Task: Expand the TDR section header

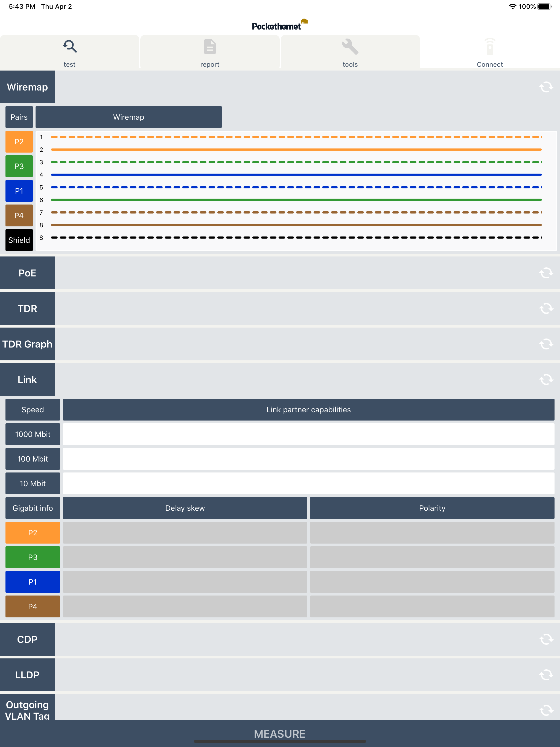Action: 27,308
